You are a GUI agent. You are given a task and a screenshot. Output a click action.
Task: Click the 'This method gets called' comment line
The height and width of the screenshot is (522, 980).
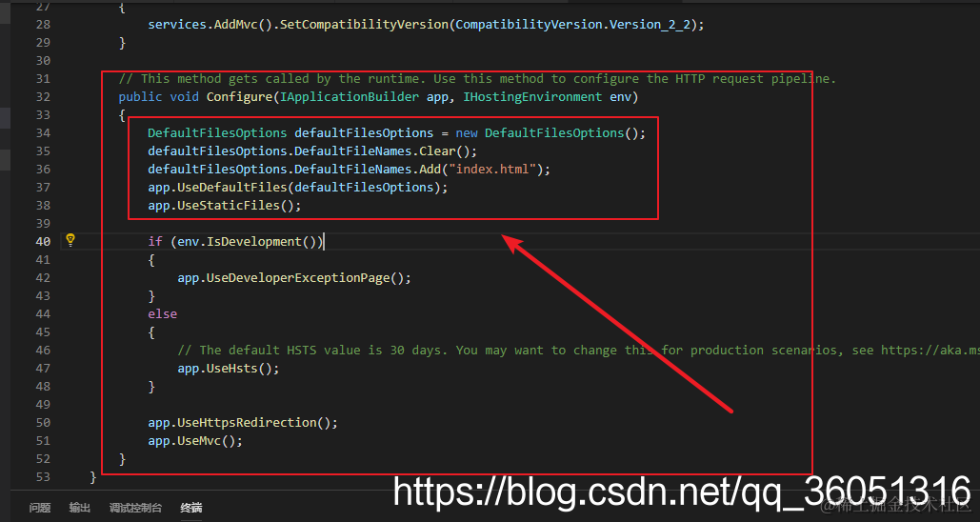pyautogui.click(x=477, y=79)
